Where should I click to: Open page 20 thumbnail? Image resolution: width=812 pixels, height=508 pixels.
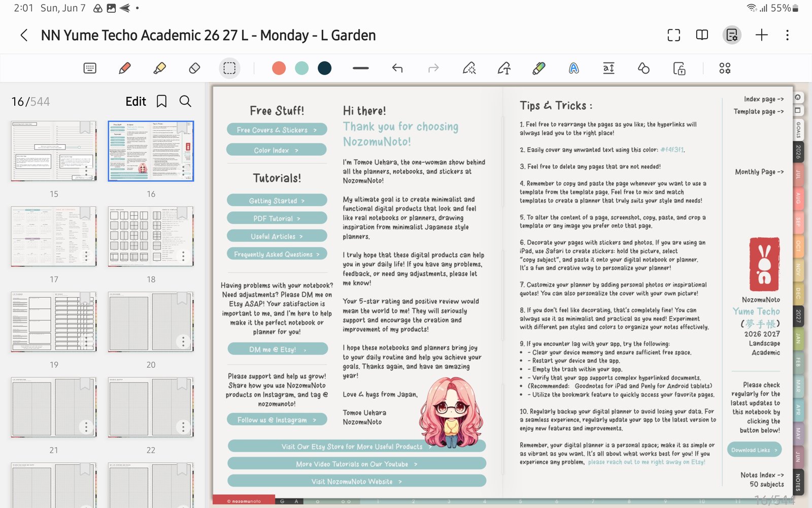coord(151,322)
